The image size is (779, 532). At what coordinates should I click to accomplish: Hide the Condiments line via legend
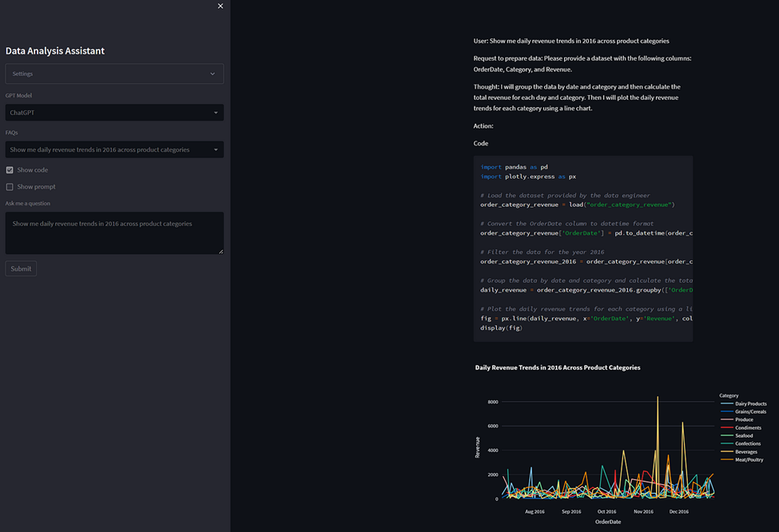click(741, 427)
